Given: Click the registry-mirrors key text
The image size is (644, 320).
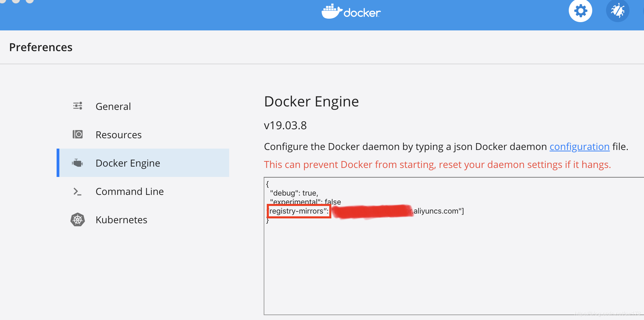Looking at the screenshot, I should (x=299, y=211).
